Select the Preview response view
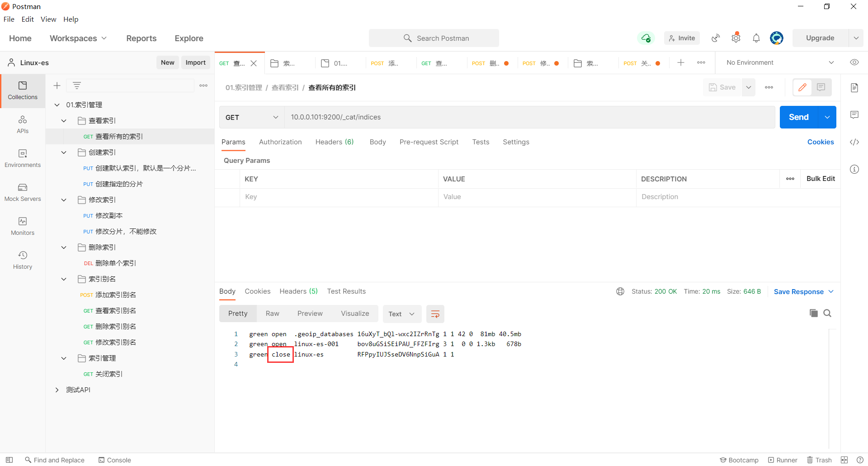The width and height of the screenshot is (868, 466). click(310, 314)
